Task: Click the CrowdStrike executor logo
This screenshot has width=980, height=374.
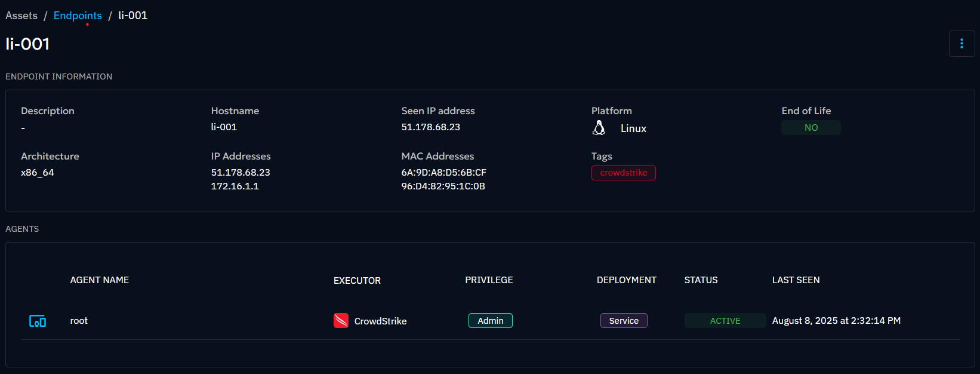Action: point(341,321)
